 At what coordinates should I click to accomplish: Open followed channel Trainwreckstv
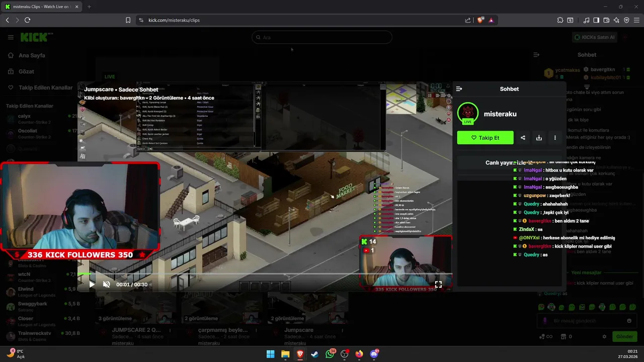41,336
